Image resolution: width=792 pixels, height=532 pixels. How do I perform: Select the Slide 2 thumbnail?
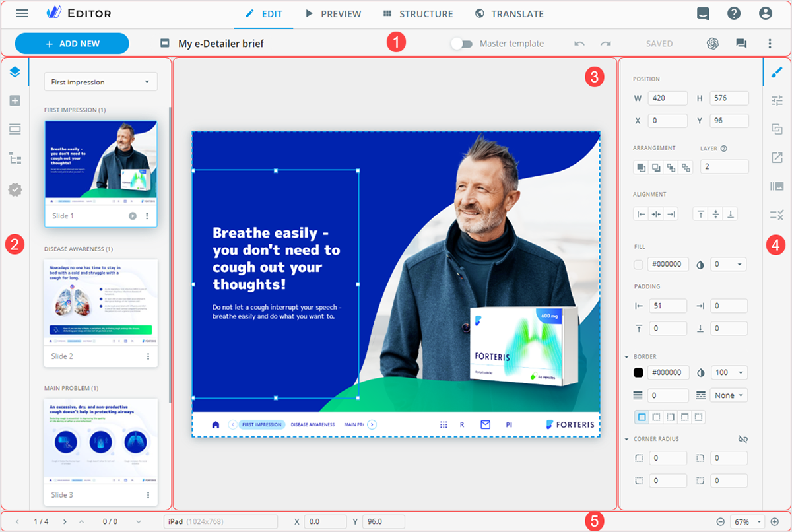101,302
